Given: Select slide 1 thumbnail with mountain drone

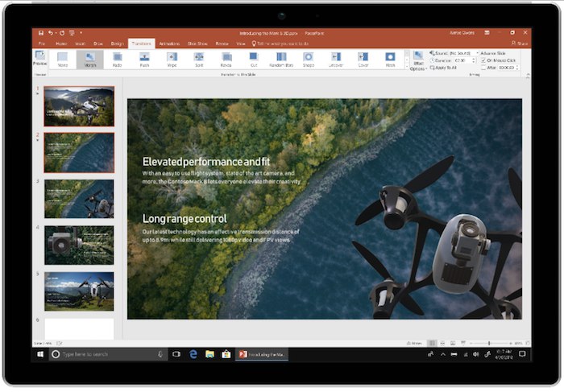Looking at the screenshot, I should coord(79,106).
